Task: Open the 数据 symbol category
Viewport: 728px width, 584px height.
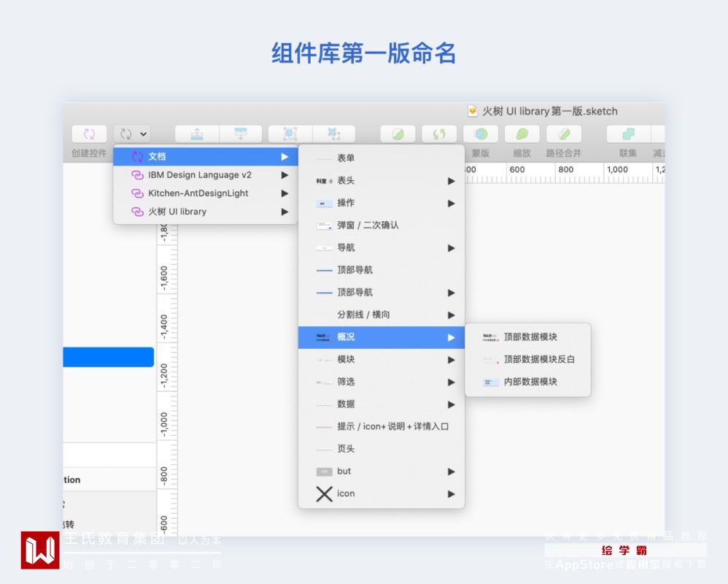Action: point(382,404)
